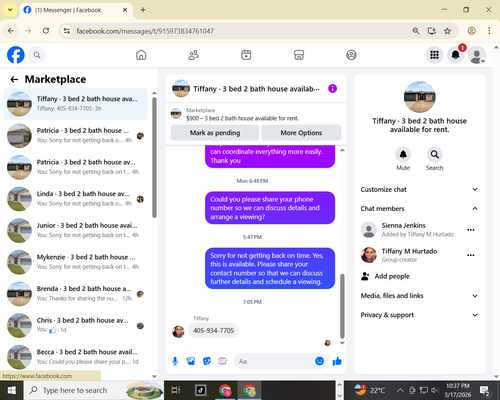
Task: Click Tiffany M Hurtado member name
Action: pos(409,251)
